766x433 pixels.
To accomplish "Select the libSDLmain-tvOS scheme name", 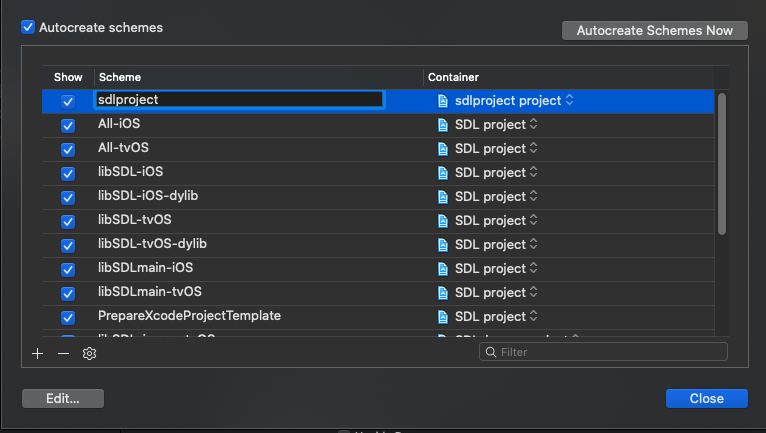I will click(149, 291).
